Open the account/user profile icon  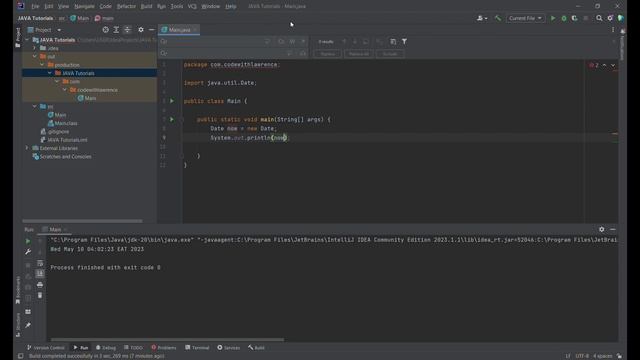482,18
